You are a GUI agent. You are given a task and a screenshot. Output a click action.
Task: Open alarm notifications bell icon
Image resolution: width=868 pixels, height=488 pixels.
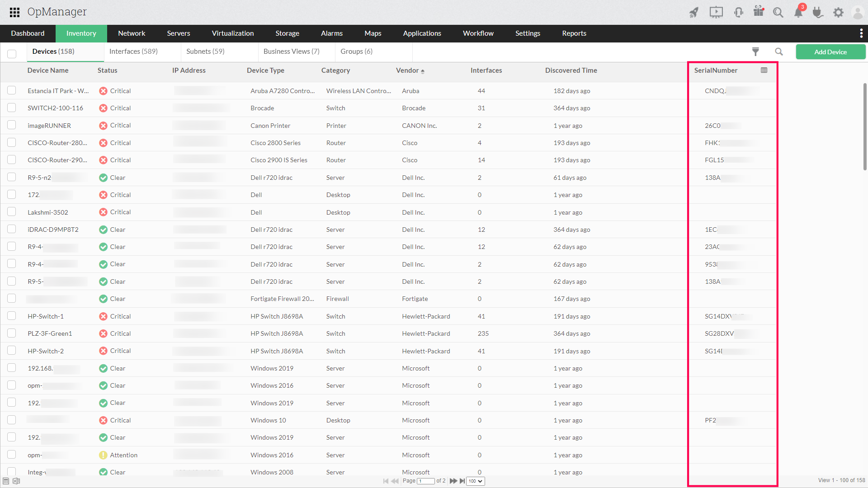click(x=798, y=12)
